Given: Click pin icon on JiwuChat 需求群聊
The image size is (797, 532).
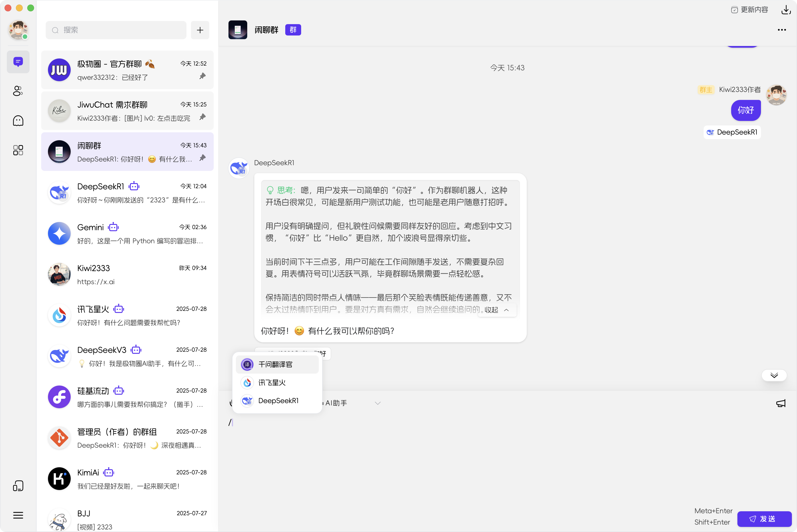Looking at the screenshot, I should point(202,117).
